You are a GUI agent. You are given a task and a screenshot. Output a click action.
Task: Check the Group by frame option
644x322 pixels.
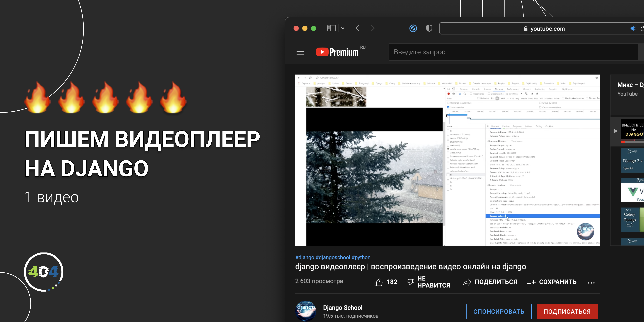pos(540,103)
